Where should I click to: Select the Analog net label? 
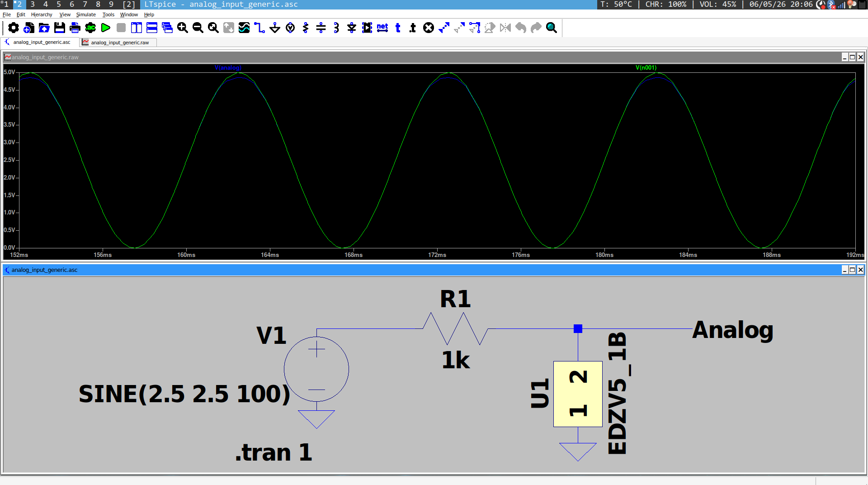733,330
